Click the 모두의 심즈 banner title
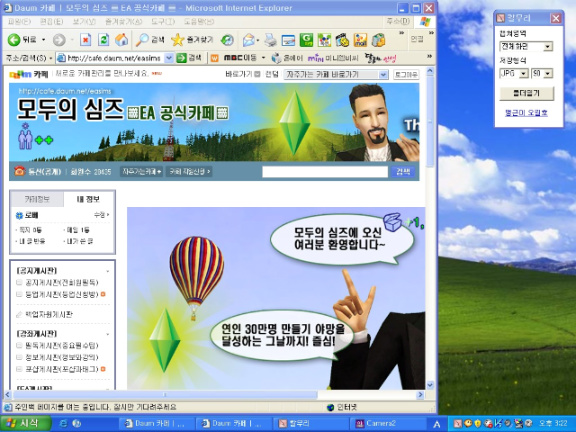The image size is (576, 432). [70, 109]
